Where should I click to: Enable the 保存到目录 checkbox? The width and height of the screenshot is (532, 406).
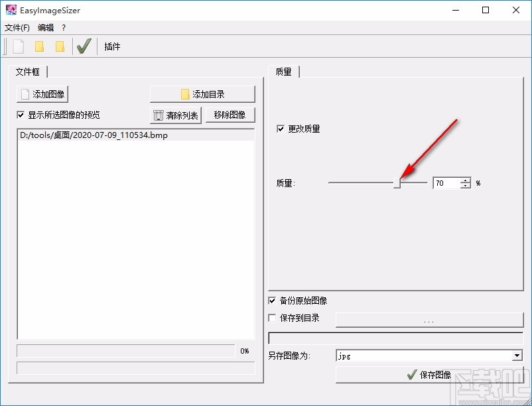pos(271,318)
